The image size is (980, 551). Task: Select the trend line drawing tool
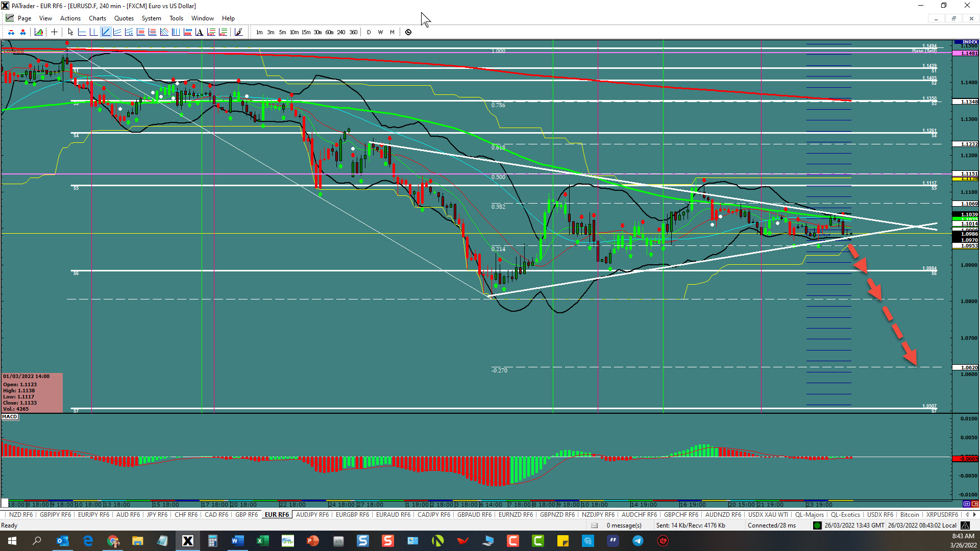pos(106,32)
